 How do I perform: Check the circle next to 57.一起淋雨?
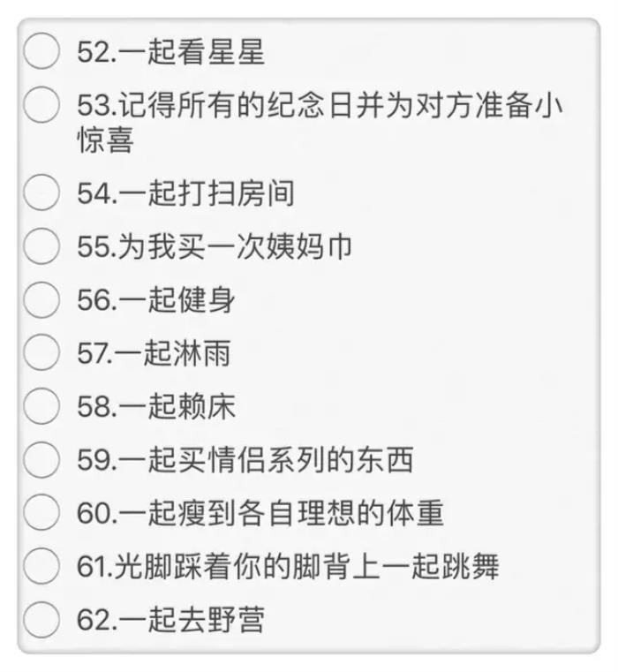[x=41, y=353]
